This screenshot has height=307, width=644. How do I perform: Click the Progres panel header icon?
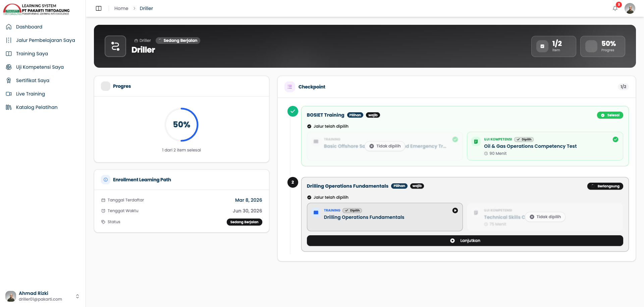[106, 86]
